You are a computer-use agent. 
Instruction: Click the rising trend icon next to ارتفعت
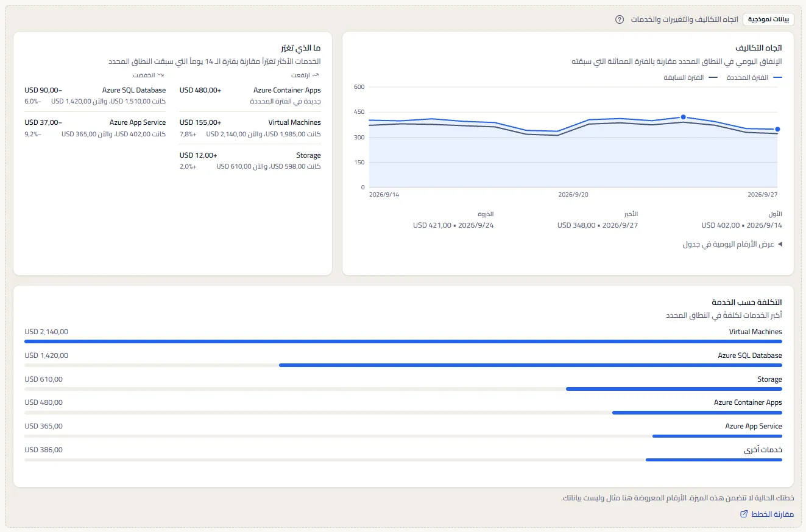click(316, 75)
